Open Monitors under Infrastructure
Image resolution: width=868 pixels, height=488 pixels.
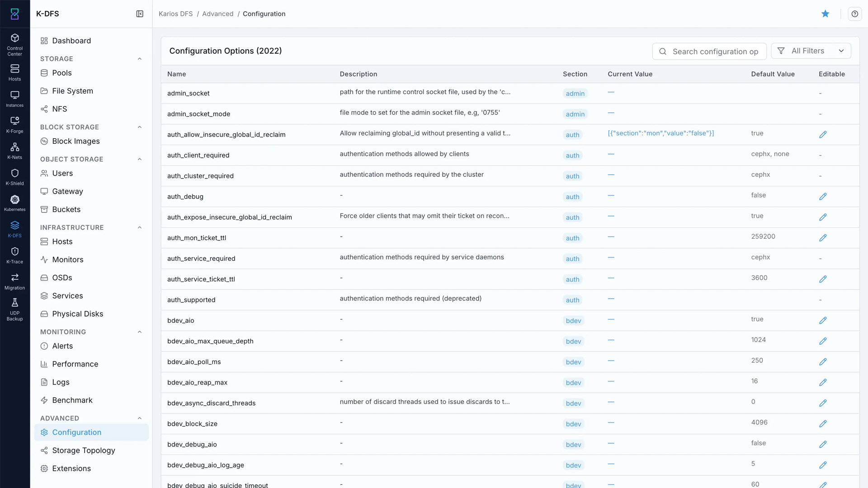(91, 259)
